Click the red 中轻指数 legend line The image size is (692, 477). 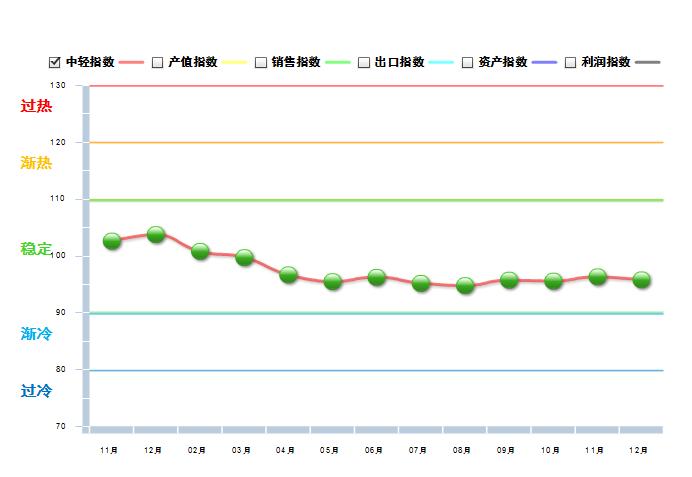click(x=132, y=62)
